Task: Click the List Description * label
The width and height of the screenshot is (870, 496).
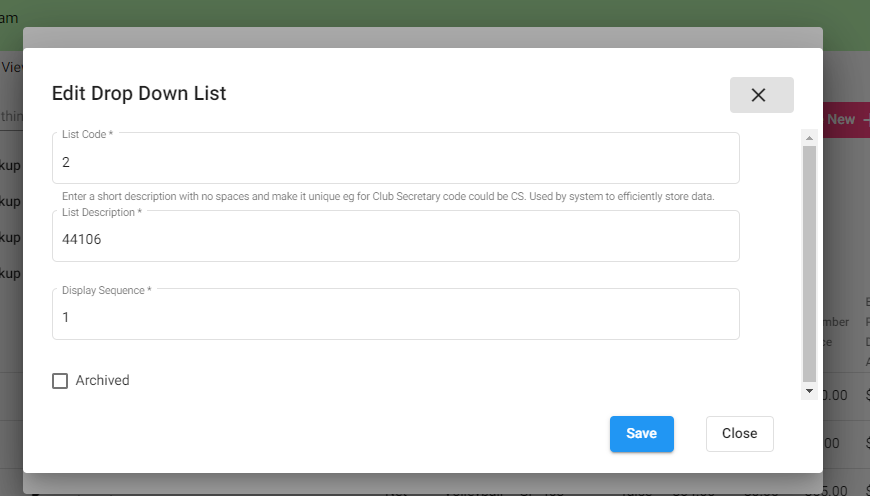Action: 102,212
